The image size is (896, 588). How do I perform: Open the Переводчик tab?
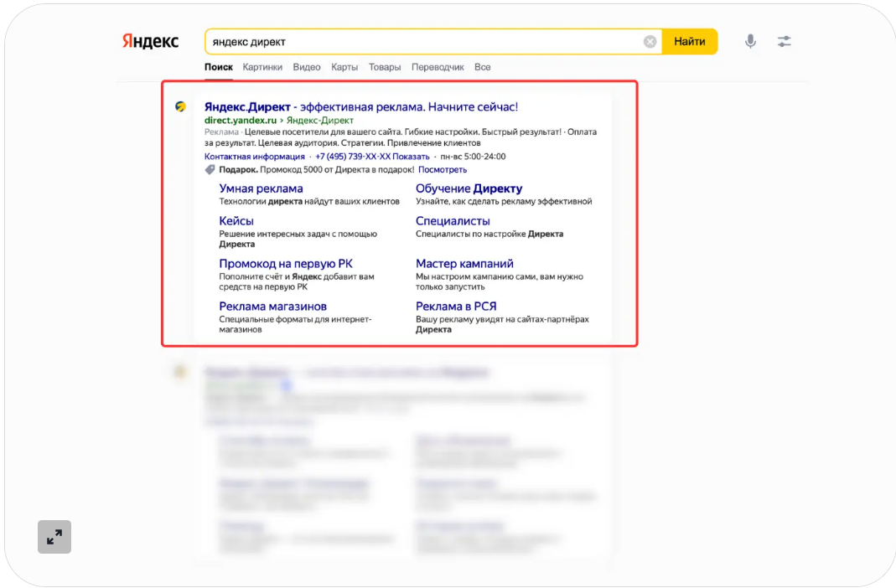pyautogui.click(x=438, y=67)
